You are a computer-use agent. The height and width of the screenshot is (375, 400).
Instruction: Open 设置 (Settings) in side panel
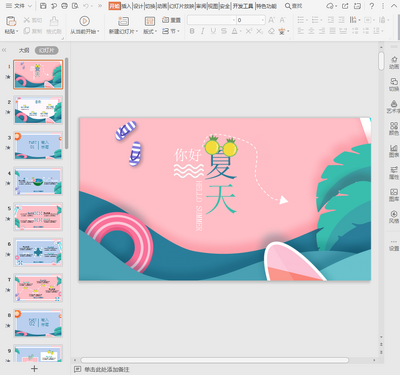(394, 245)
